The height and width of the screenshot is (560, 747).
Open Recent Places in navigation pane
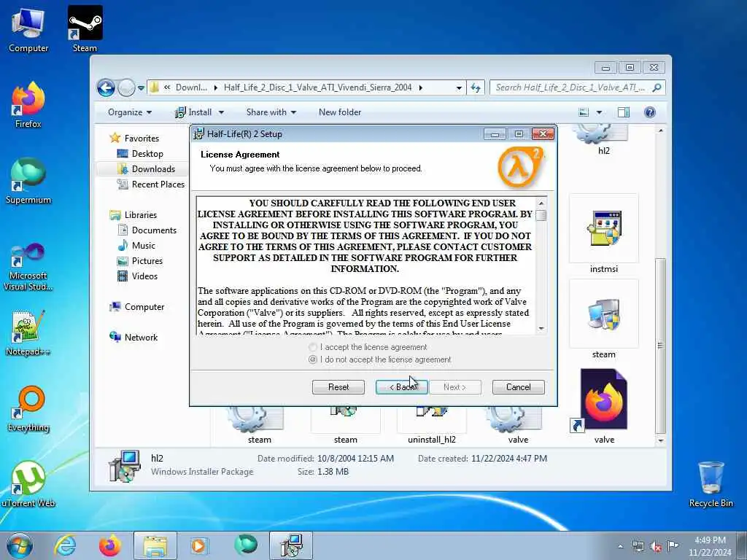[150, 184]
